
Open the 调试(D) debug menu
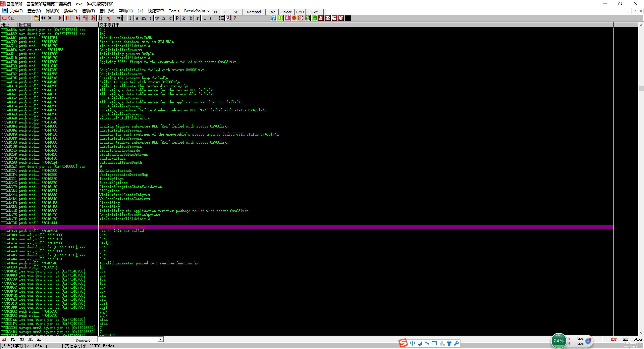coord(52,11)
